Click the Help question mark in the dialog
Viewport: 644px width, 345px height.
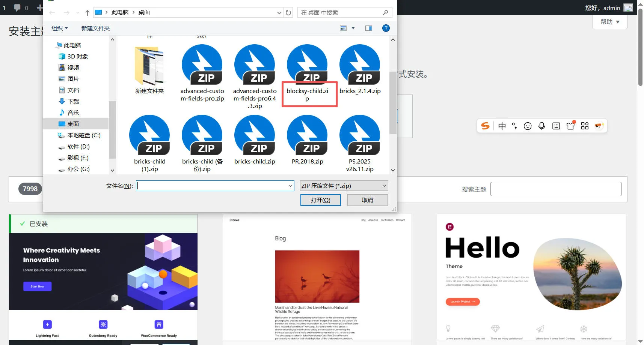pos(386,28)
